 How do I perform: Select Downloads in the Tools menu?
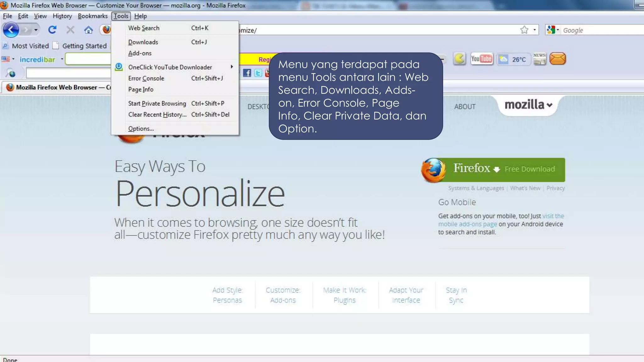(175, 42)
